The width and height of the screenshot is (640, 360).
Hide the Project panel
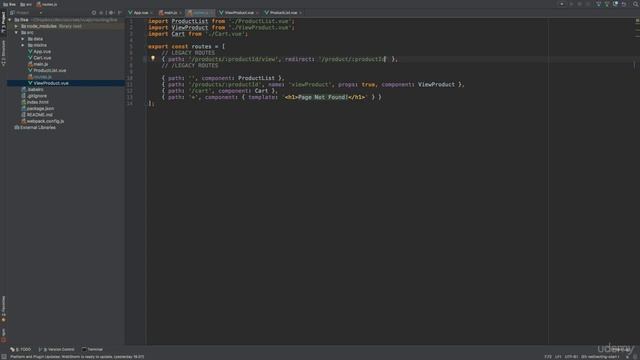[120, 13]
